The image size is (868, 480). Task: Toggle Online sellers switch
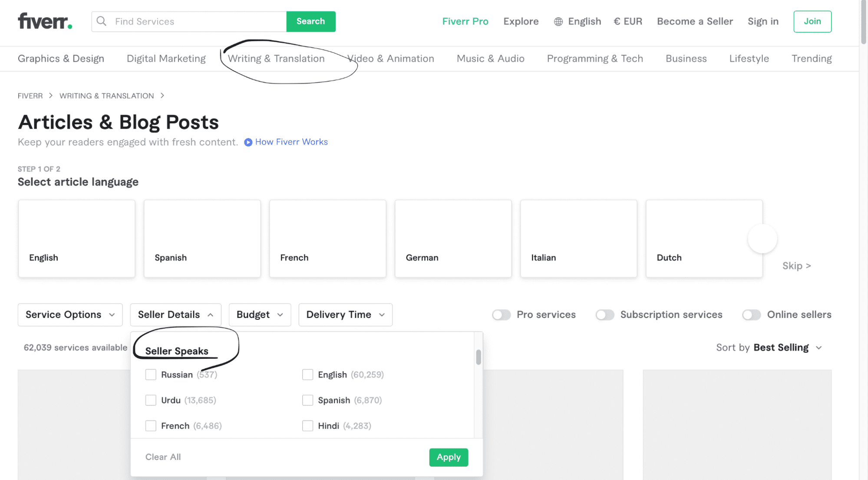751,314
